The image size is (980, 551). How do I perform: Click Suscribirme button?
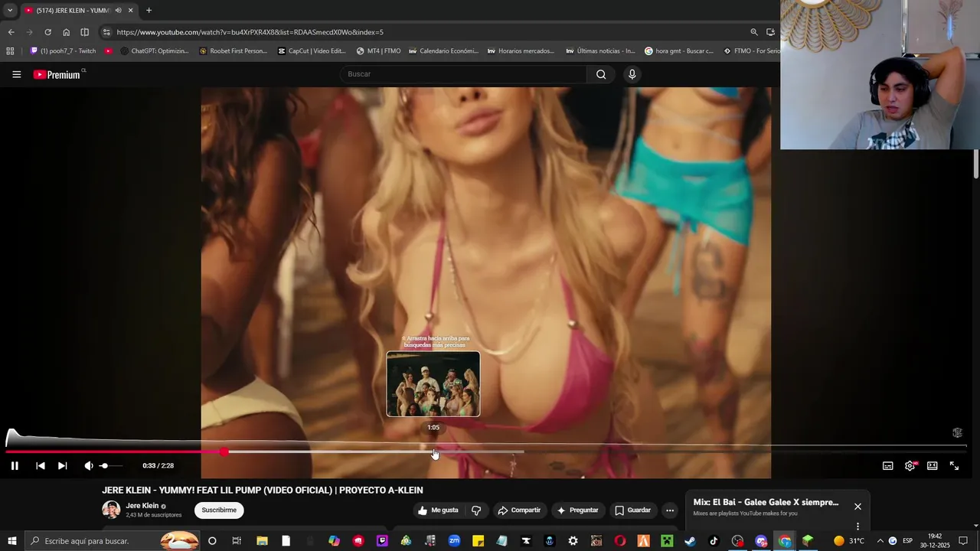tap(219, 510)
